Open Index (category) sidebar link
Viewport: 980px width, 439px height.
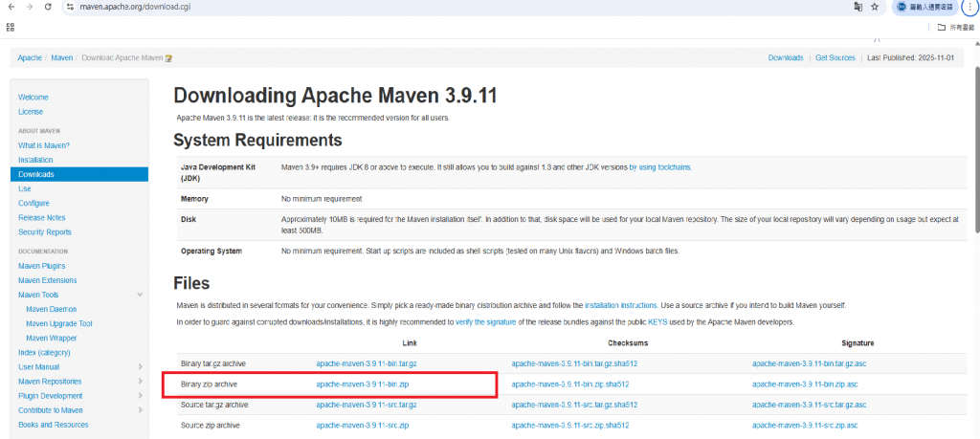(x=44, y=352)
